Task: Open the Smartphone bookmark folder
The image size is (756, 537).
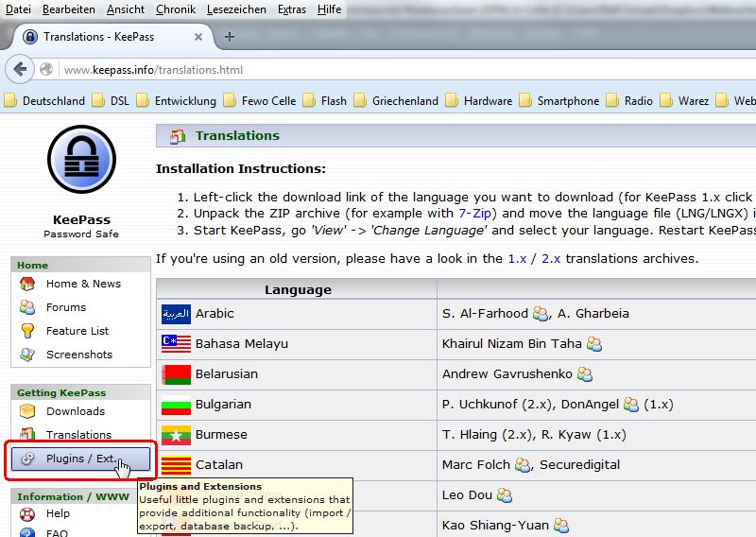Action: (559, 101)
